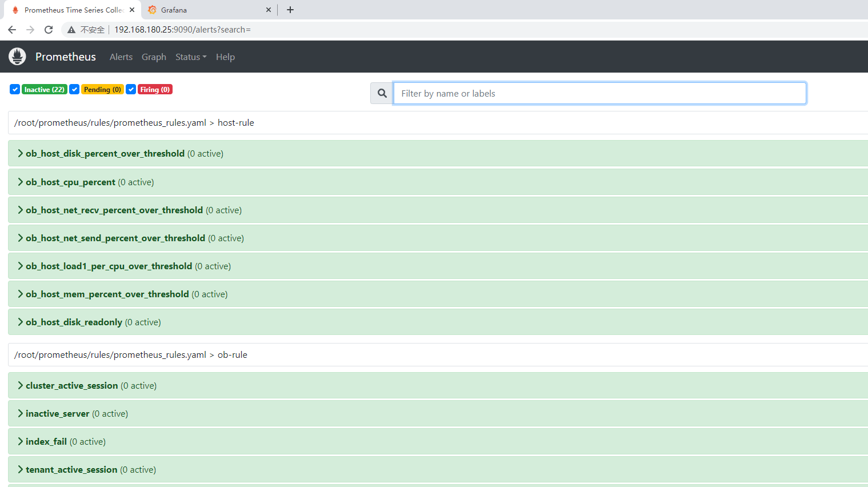Click the search magnifier icon
Viewport: 868px width, 487px height.
[x=382, y=93]
